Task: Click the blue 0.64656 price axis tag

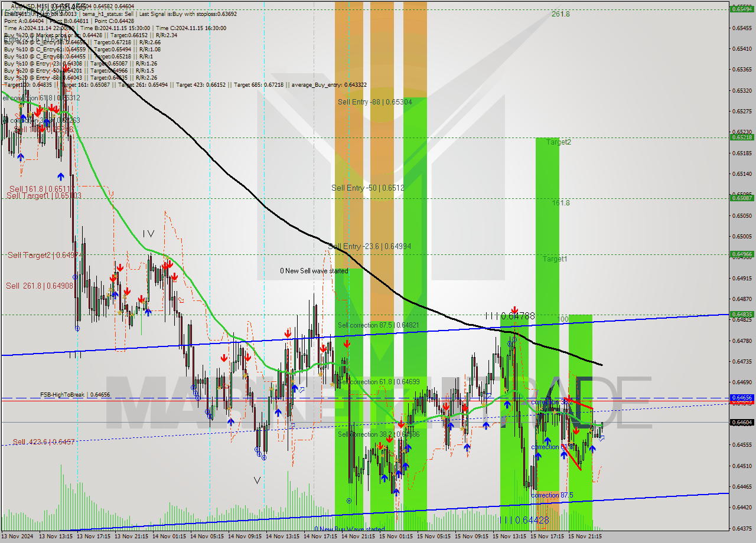Action: point(742,398)
